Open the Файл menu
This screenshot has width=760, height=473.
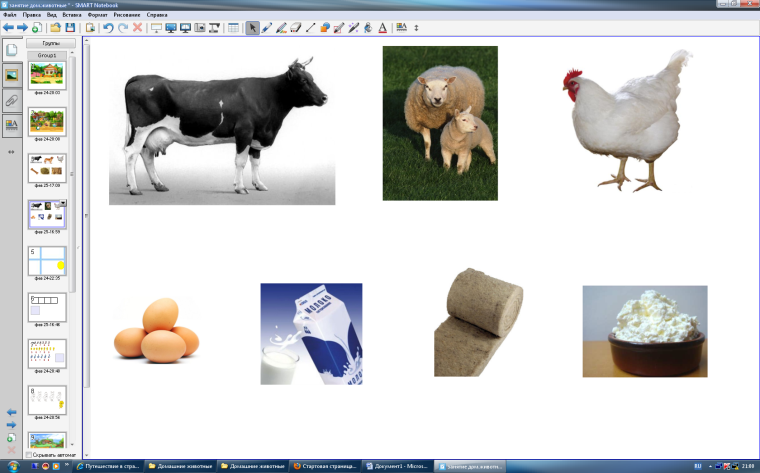[x=10, y=15]
